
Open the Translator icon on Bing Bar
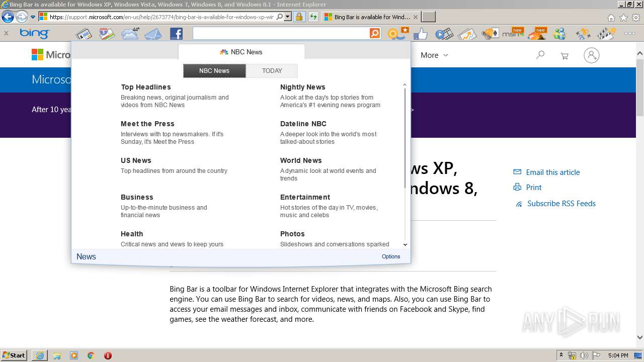[x=583, y=34]
